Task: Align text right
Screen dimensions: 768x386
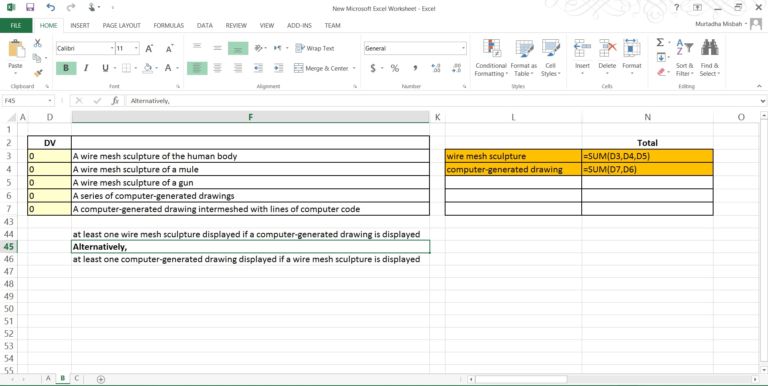Action: pyautogui.click(x=238, y=68)
